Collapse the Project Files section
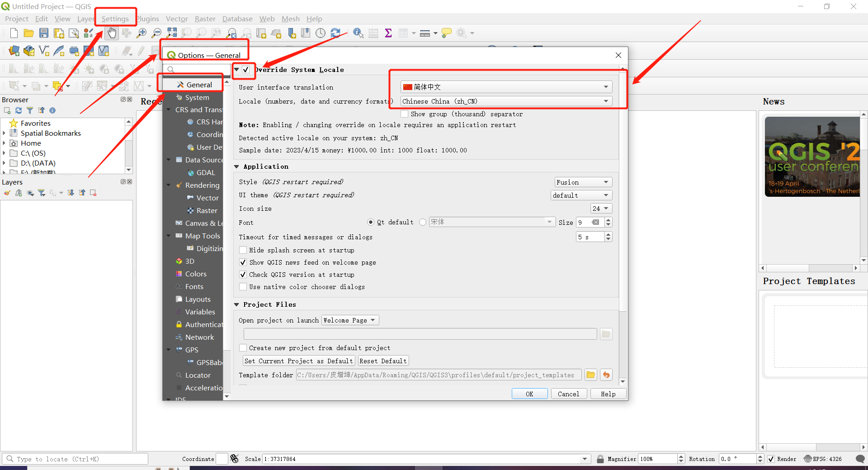 [236, 304]
